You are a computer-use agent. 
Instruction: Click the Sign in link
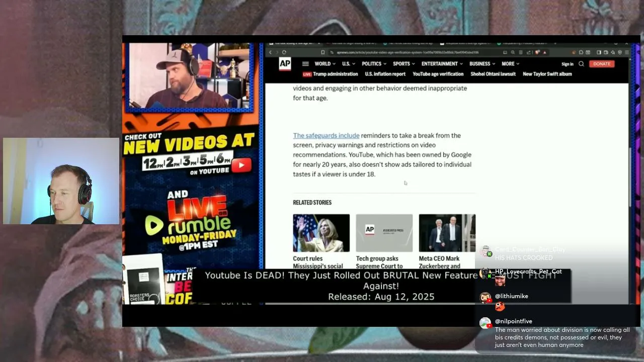coord(567,64)
